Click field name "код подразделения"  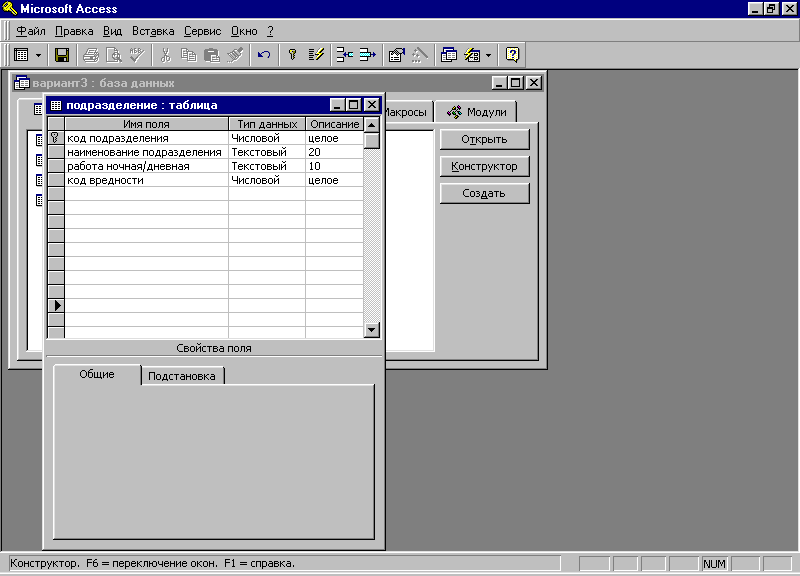click(146, 138)
